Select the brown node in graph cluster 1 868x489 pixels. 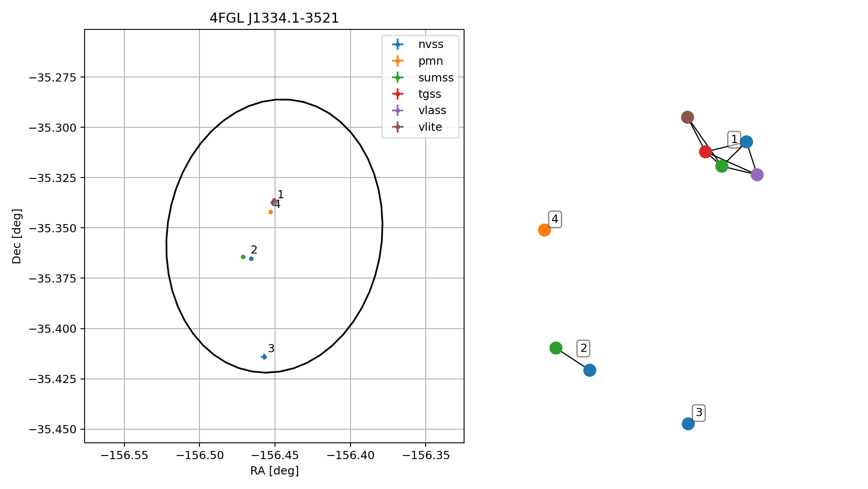tap(688, 118)
